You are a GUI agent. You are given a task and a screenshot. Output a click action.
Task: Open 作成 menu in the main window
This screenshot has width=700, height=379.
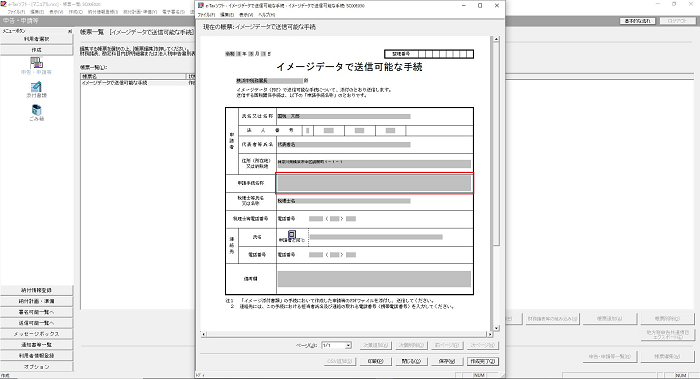75,12
